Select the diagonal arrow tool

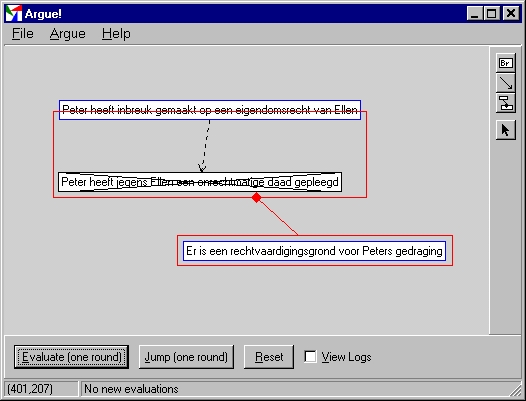pyautogui.click(x=506, y=83)
